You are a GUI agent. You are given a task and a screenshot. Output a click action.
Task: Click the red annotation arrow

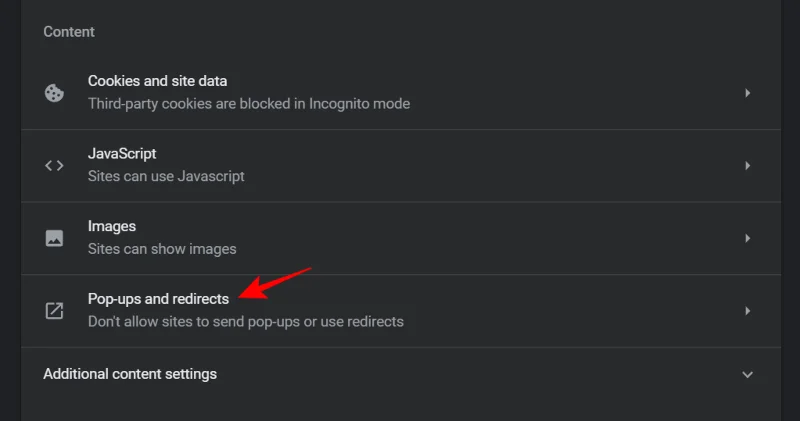(279, 283)
